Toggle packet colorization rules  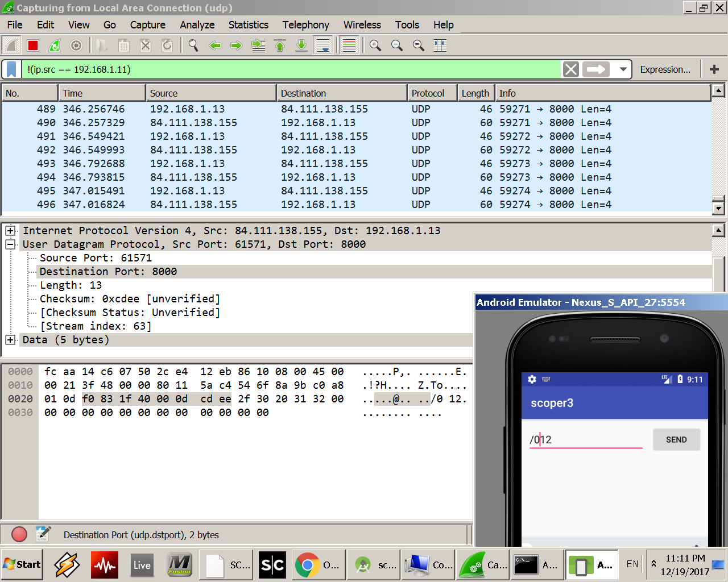click(349, 45)
